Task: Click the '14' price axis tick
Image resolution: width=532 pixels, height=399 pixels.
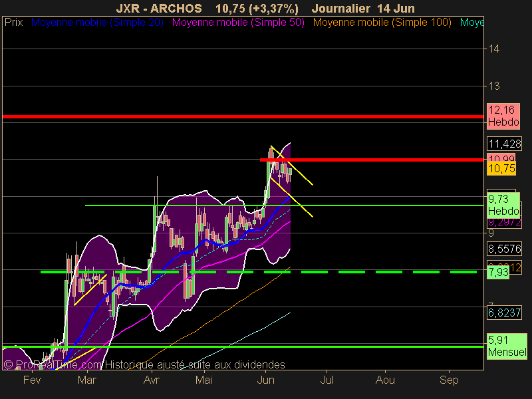Action: [x=494, y=49]
